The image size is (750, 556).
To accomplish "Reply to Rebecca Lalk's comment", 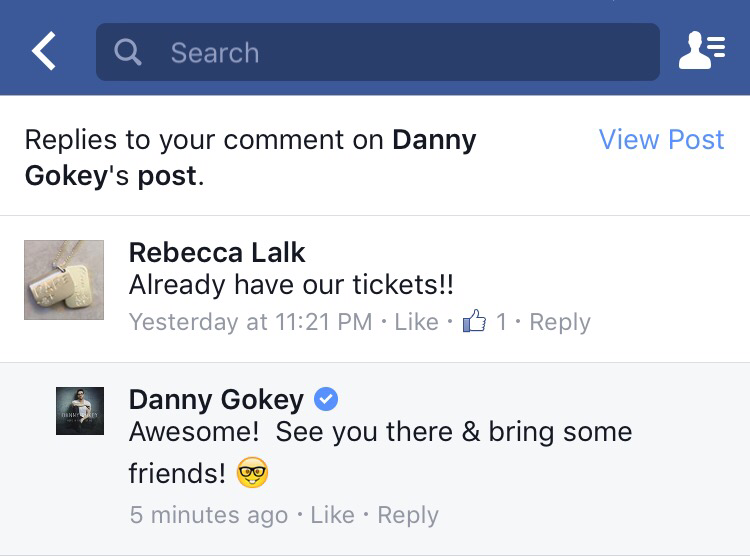I will [x=559, y=322].
